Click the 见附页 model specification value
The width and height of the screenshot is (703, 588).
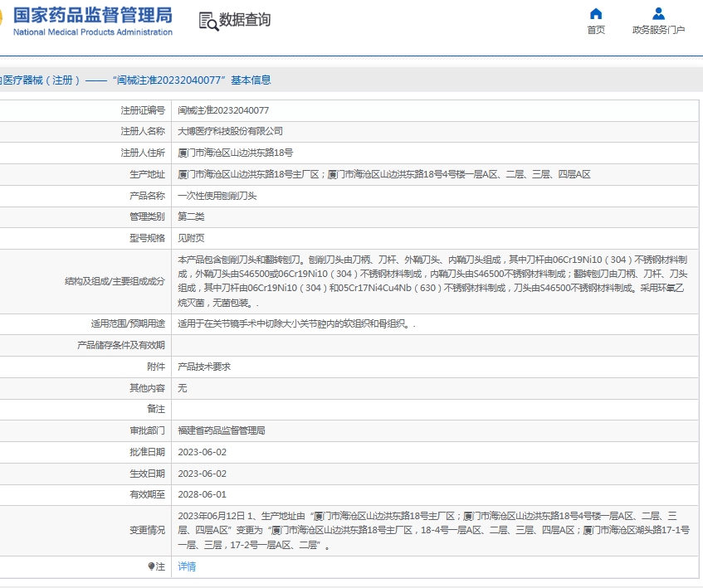[x=191, y=238]
